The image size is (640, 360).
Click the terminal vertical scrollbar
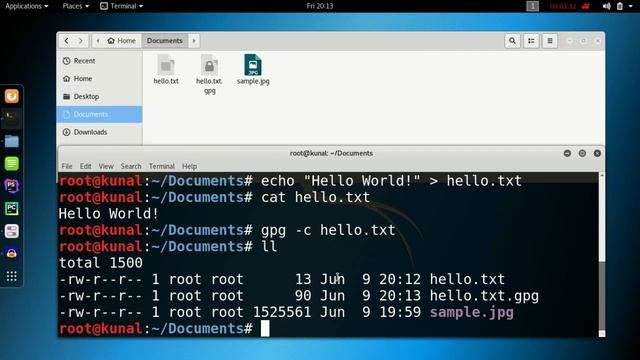(x=602, y=255)
